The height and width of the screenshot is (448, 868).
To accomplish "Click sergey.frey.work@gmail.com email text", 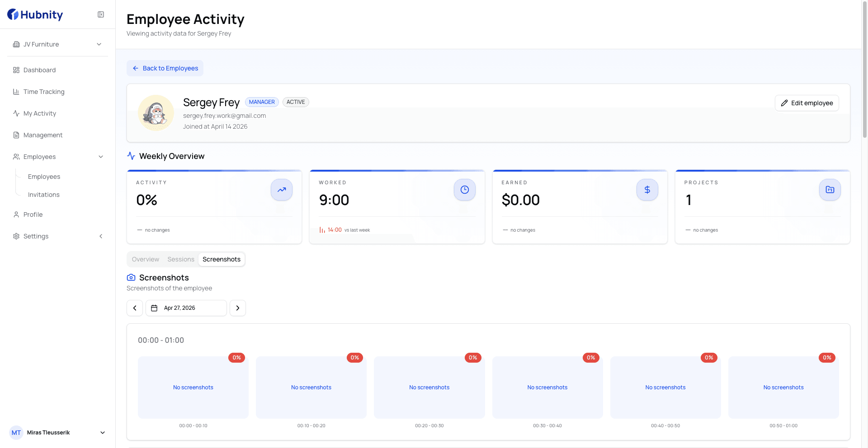I will [224, 116].
